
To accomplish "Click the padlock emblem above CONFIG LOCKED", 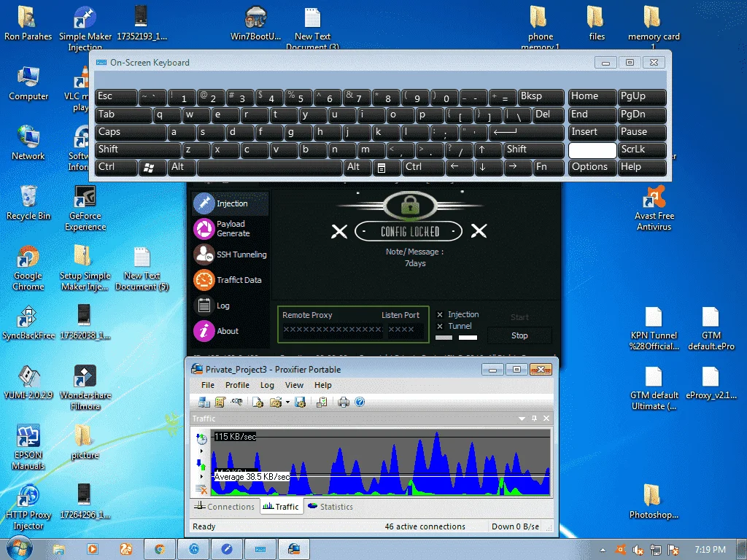I will pos(410,205).
